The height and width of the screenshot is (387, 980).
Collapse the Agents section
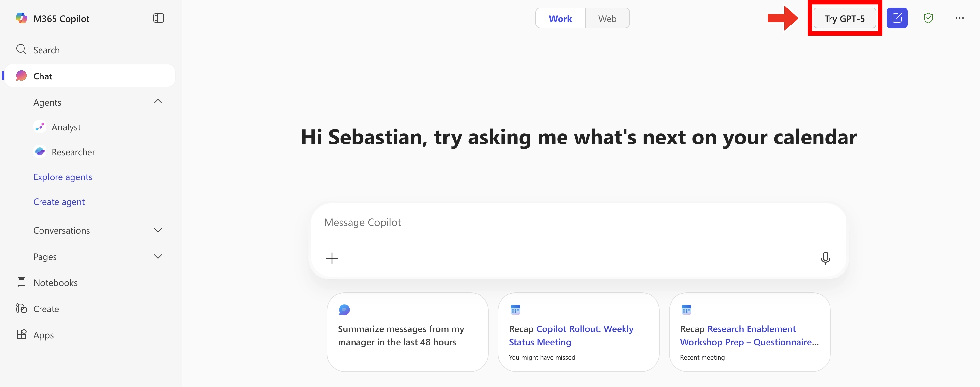coord(158,102)
